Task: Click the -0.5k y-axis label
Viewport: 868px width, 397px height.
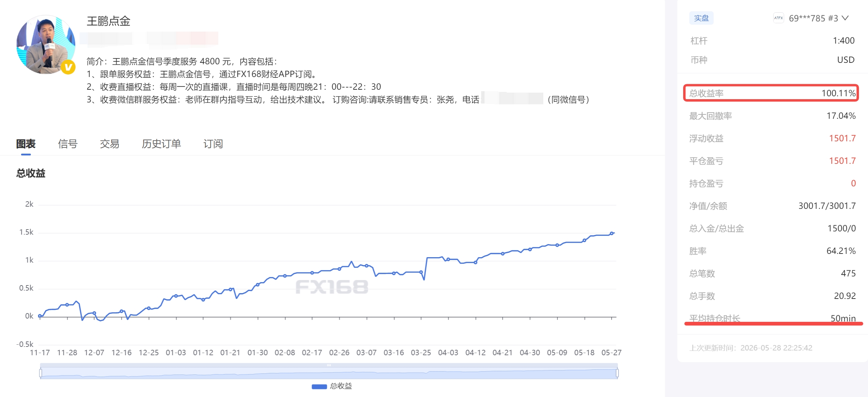Action: tap(25, 344)
